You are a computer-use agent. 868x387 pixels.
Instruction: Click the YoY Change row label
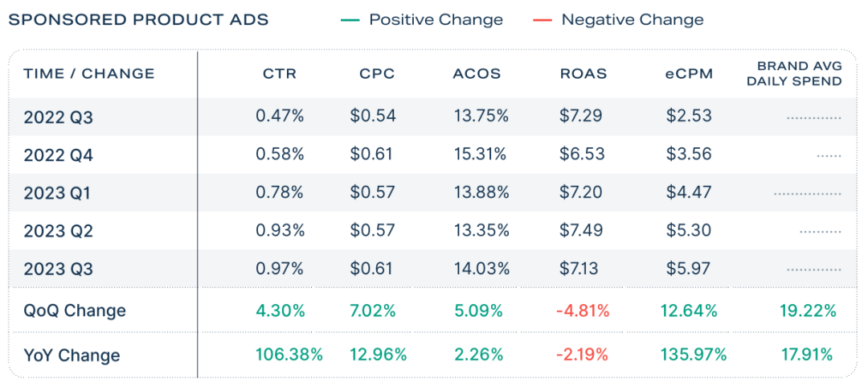(72, 355)
